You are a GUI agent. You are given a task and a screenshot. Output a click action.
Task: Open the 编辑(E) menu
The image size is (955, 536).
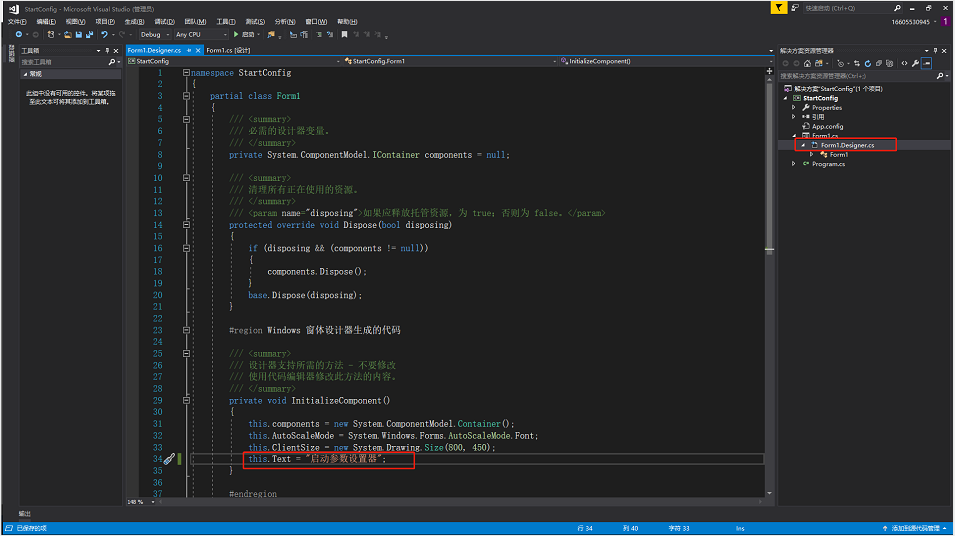(x=46, y=21)
